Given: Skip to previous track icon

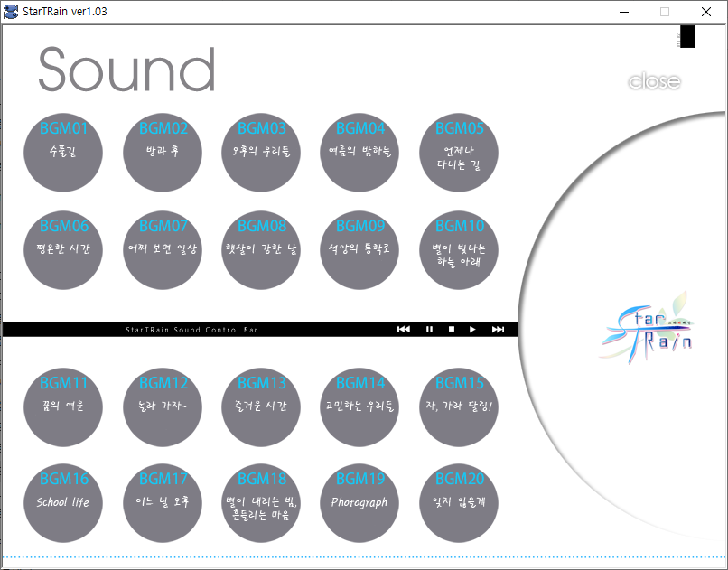Looking at the screenshot, I should click(x=404, y=329).
